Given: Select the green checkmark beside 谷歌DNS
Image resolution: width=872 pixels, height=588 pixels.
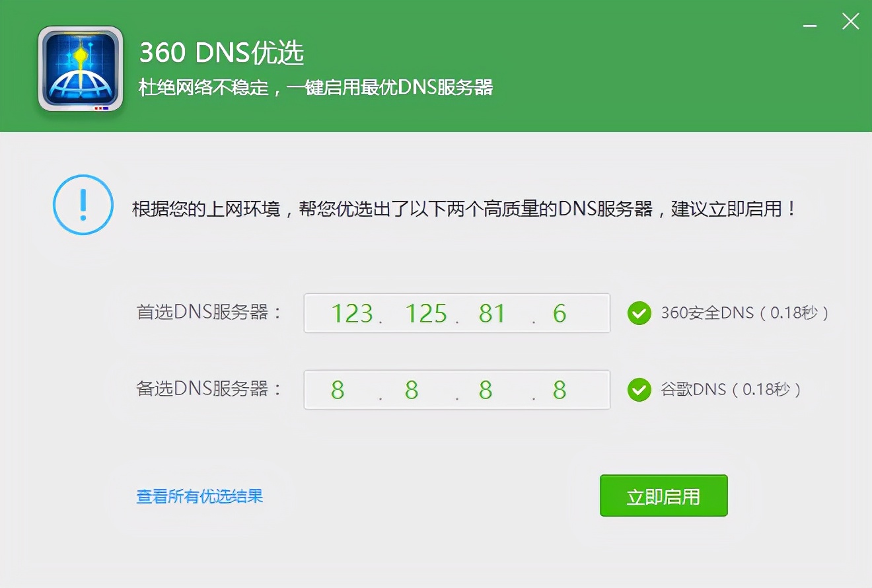Looking at the screenshot, I should [639, 390].
